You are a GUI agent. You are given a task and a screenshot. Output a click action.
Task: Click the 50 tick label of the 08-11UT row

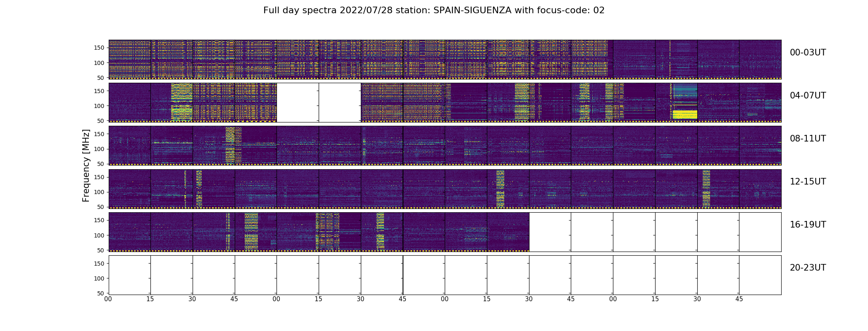pyautogui.click(x=100, y=164)
